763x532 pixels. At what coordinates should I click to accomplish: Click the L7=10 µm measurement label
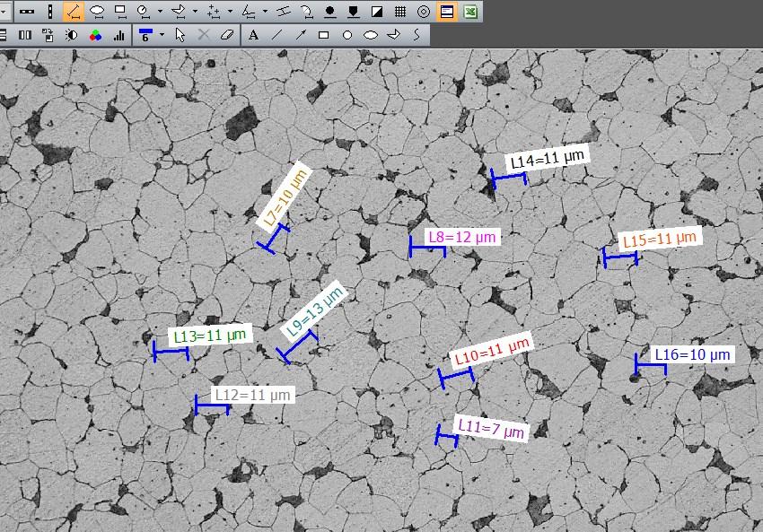(x=285, y=197)
